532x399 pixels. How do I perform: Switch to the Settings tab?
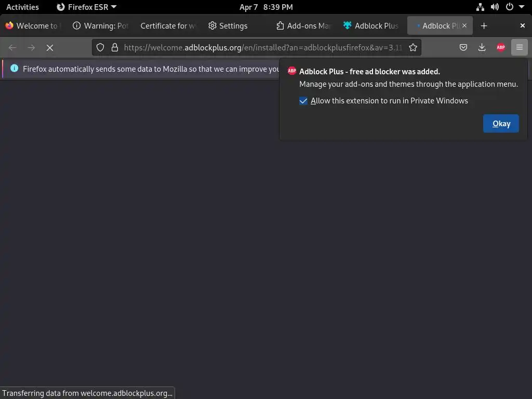coord(235,26)
